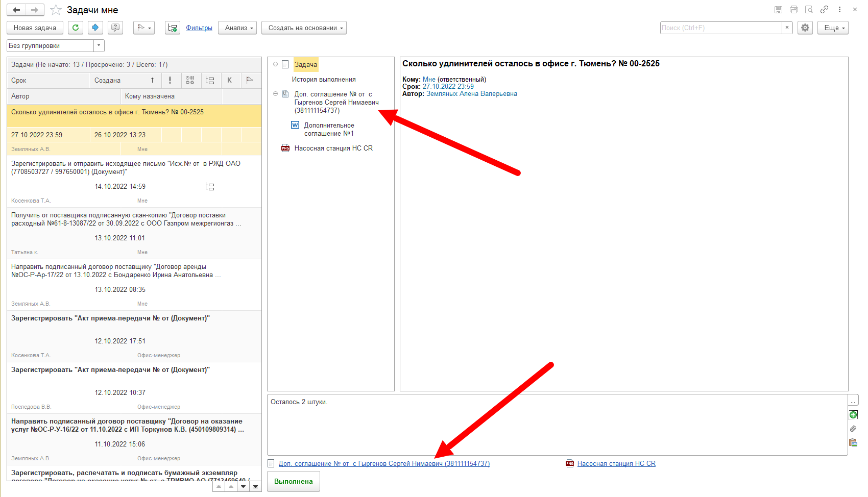This screenshot has height=497, width=868.
Task: Collapse the Доп. соглашение tree node
Action: (x=275, y=94)
